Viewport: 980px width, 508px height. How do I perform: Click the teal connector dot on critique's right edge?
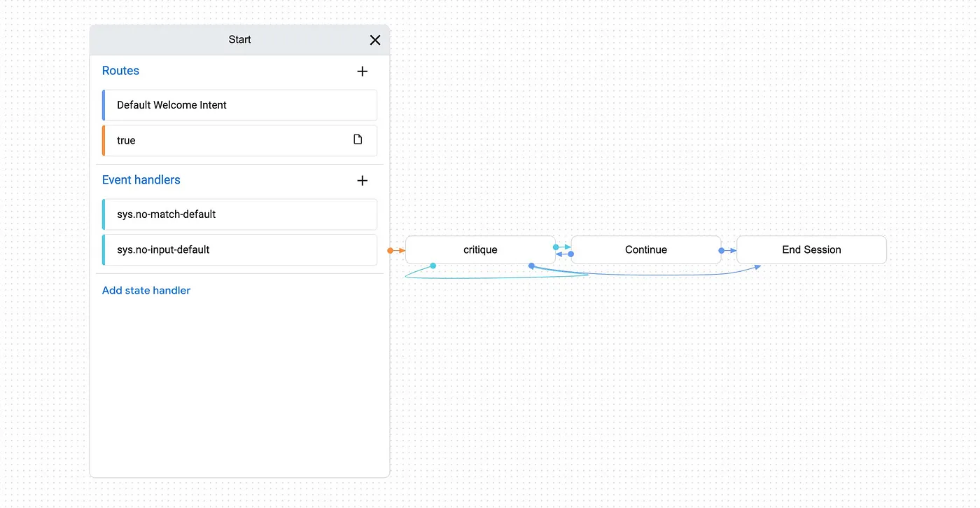click(x=556, y=247)
